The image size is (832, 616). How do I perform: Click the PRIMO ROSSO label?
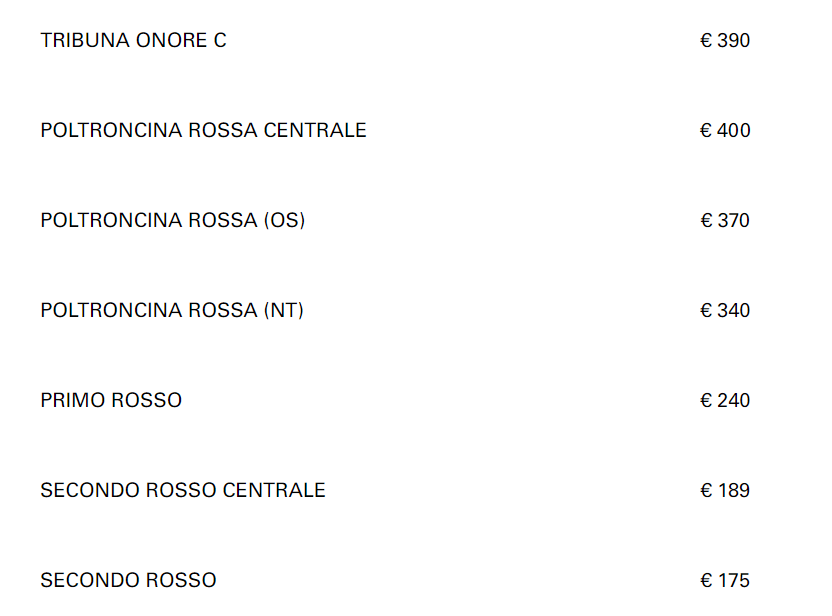click(111, 401)
